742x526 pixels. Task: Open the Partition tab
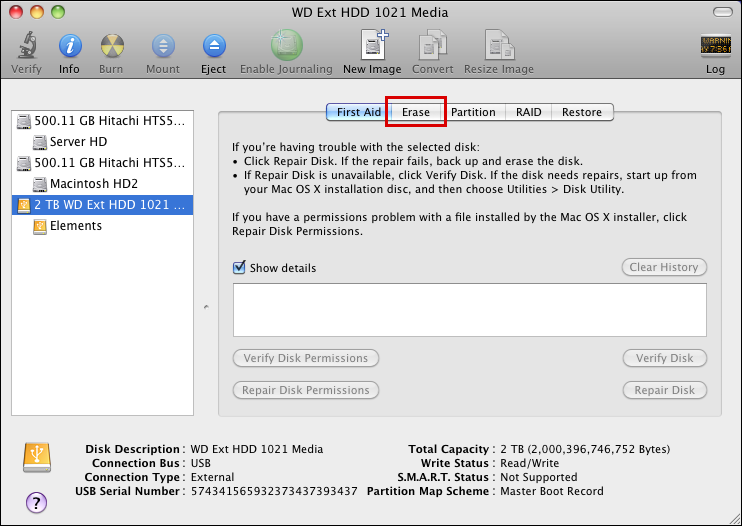tap(473, 112)
